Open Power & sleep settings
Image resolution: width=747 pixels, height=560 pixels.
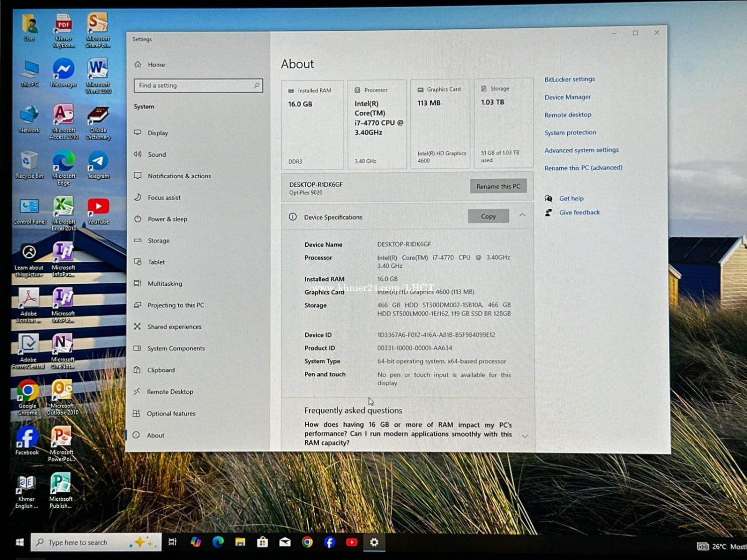click(167, 219)
